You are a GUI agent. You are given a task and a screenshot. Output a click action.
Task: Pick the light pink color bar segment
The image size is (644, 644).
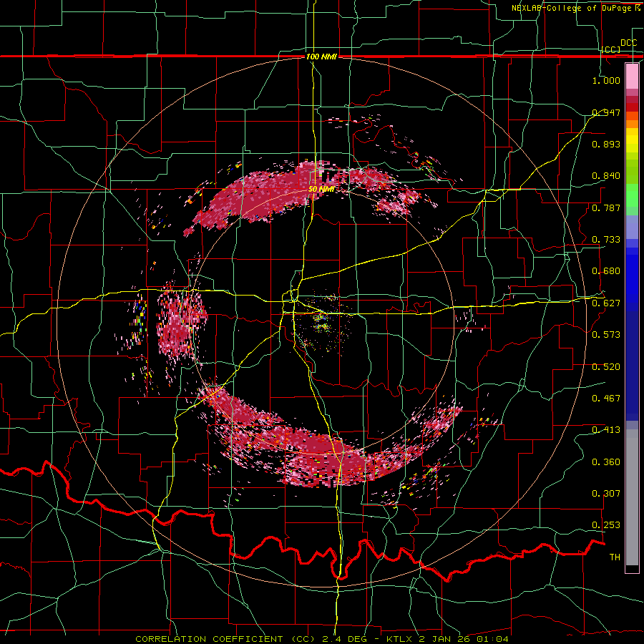(632, 76)
